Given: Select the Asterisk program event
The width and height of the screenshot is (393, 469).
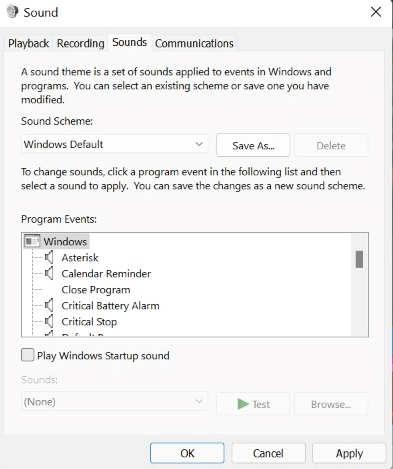Looking at the screenshot, I should 80,257.
